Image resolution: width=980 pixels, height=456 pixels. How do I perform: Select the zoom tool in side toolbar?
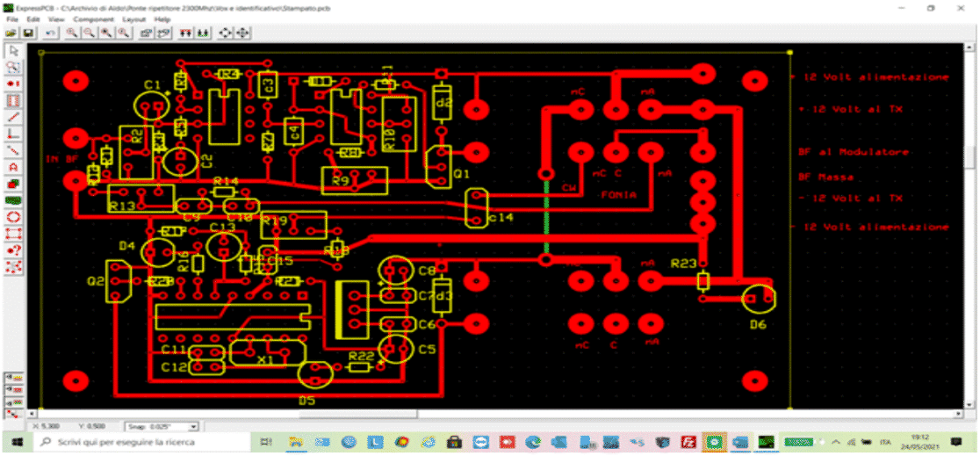pos(13,67)
